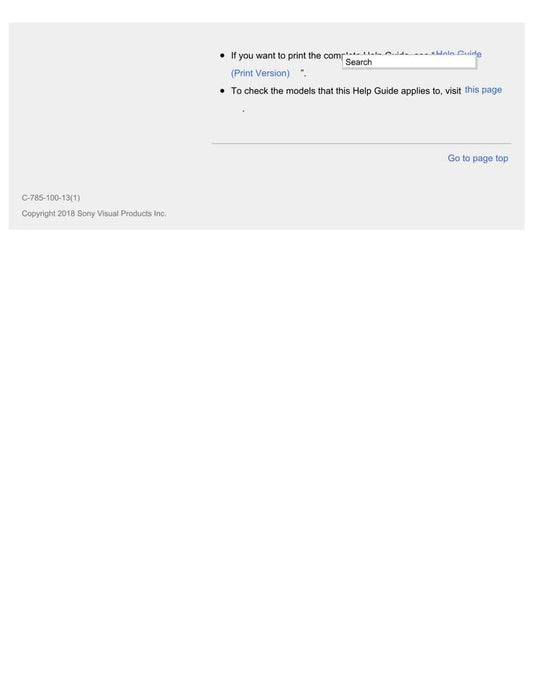Click the Search input field
Screen dimensions: 533x690
coord(409,62)
